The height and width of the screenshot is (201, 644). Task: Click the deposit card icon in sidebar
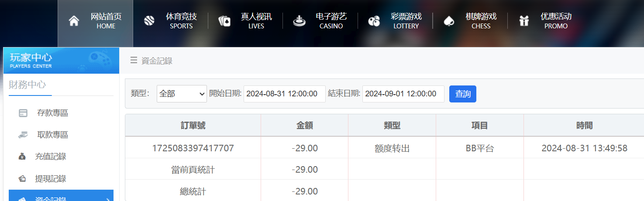click(x=23, y=113)
